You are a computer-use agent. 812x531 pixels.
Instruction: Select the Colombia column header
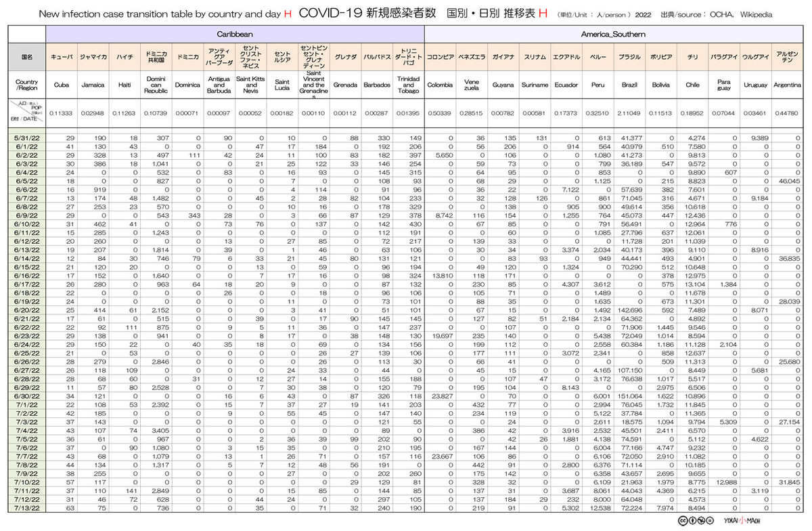pos(441,85)
